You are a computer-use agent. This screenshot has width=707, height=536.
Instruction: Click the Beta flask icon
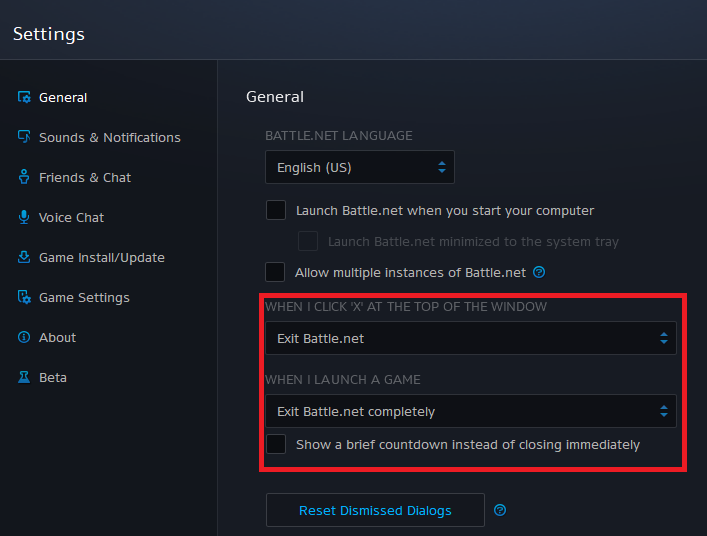pos(24,377)
